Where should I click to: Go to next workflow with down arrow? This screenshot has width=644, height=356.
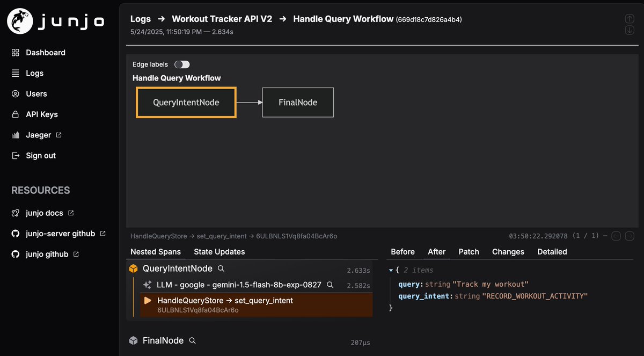click(630, 30)
